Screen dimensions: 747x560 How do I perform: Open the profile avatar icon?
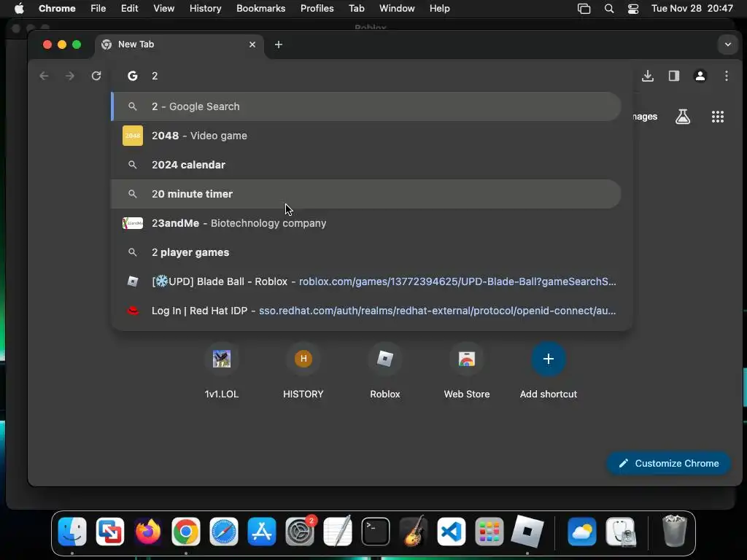click(x=700, y=76)
